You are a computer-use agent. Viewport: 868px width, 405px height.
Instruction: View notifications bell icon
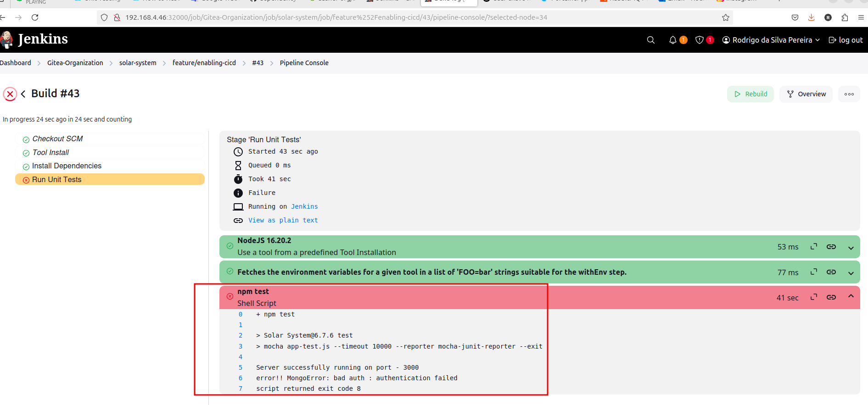point(673,40)
